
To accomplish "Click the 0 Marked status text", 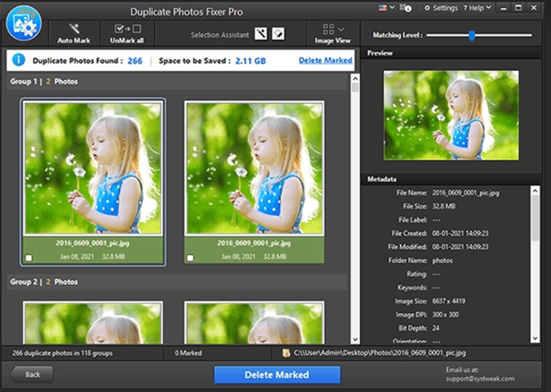I will click(x=188, y=353).
